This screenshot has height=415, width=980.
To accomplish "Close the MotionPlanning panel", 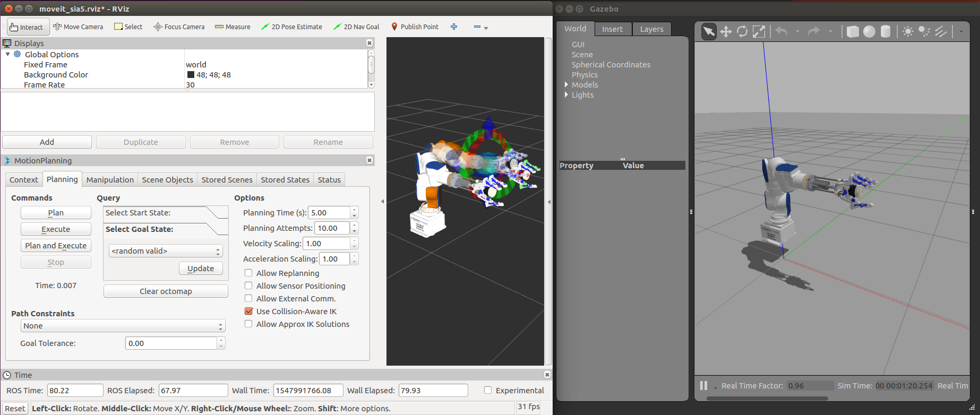I will pos(369,160).
